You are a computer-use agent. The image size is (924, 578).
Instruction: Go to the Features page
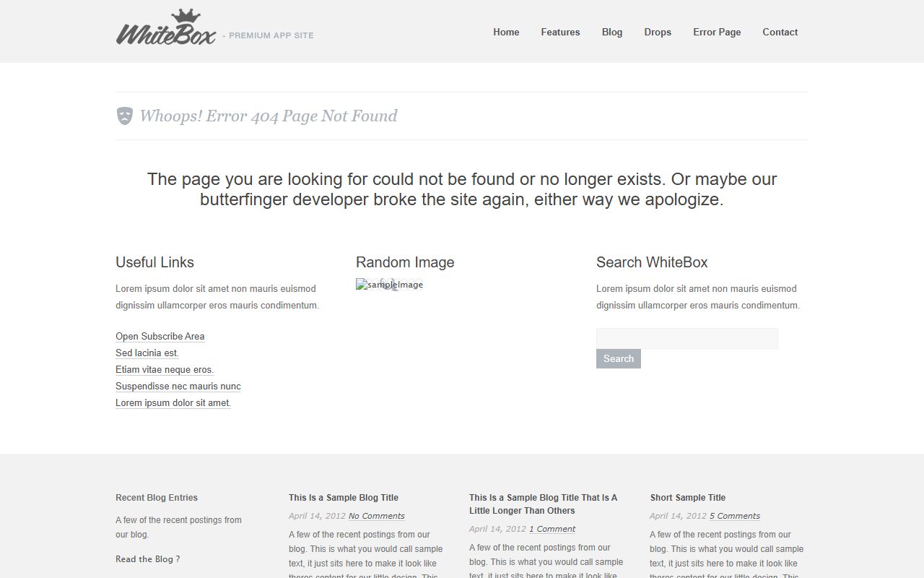click(x=560, y=32)
